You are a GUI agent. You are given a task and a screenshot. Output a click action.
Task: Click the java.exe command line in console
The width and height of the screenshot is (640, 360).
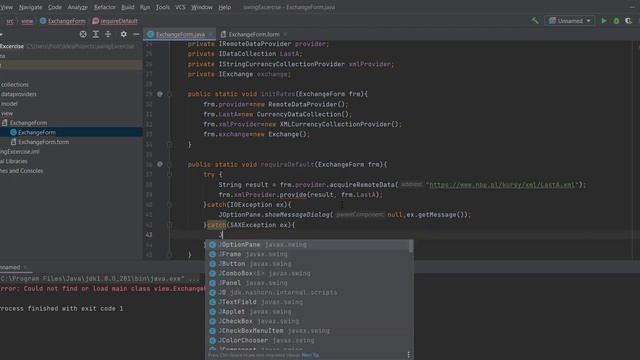(100, 279)
